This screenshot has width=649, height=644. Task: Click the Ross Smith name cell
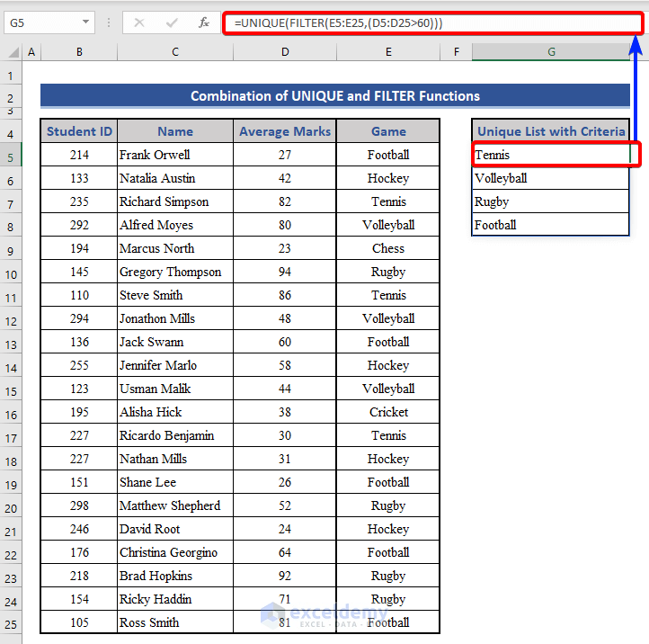[175, 622]
